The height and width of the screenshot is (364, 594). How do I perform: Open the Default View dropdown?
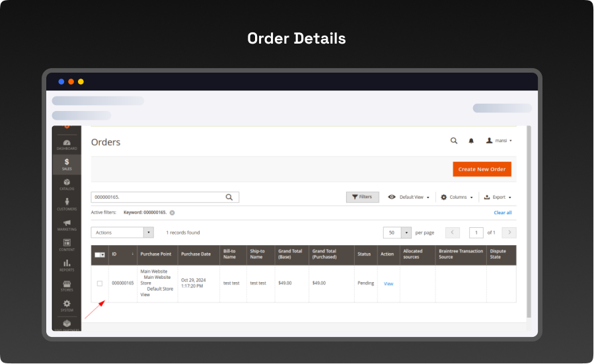click(x=409, y=197)
